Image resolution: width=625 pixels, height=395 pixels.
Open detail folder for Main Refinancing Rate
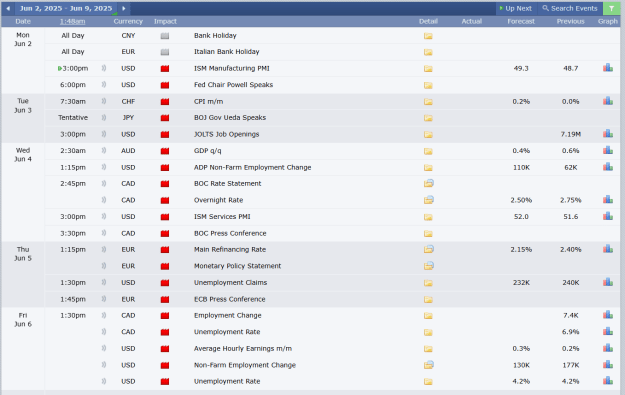429,249
